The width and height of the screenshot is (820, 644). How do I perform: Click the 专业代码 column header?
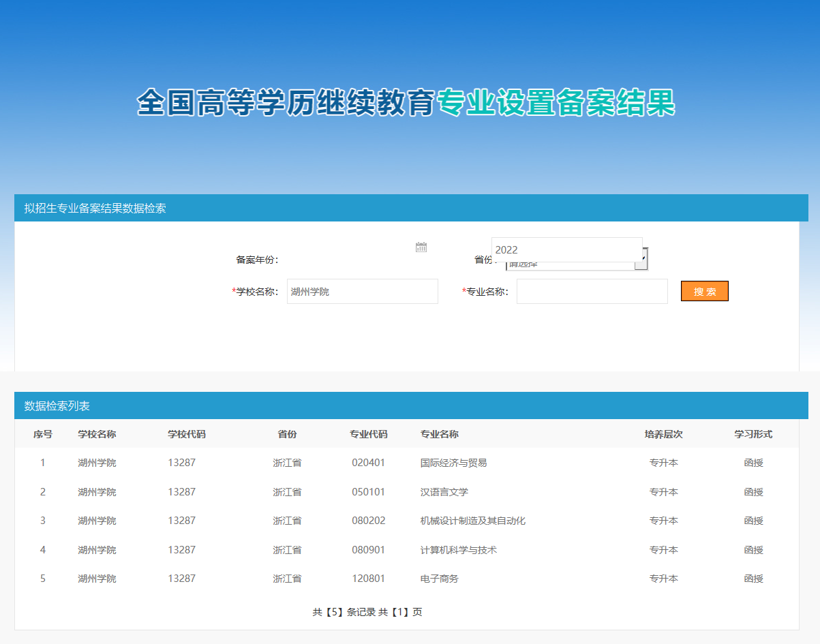click(x=368, y=434)
